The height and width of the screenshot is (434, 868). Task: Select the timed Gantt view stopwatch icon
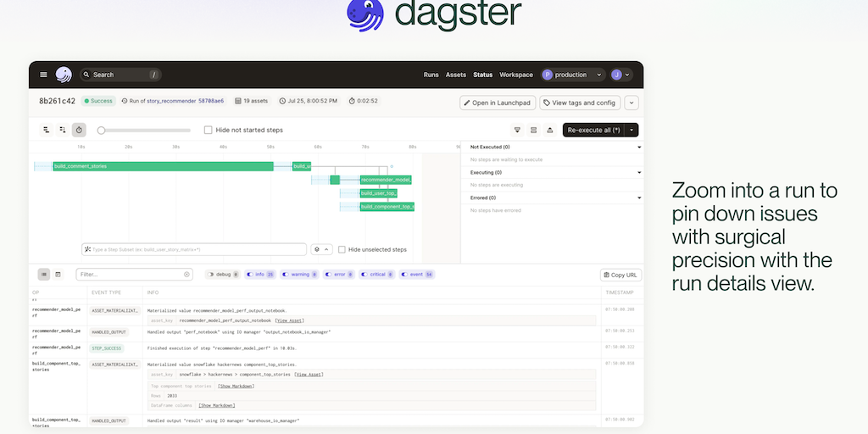pyautogui.click(x=79, y=130)
